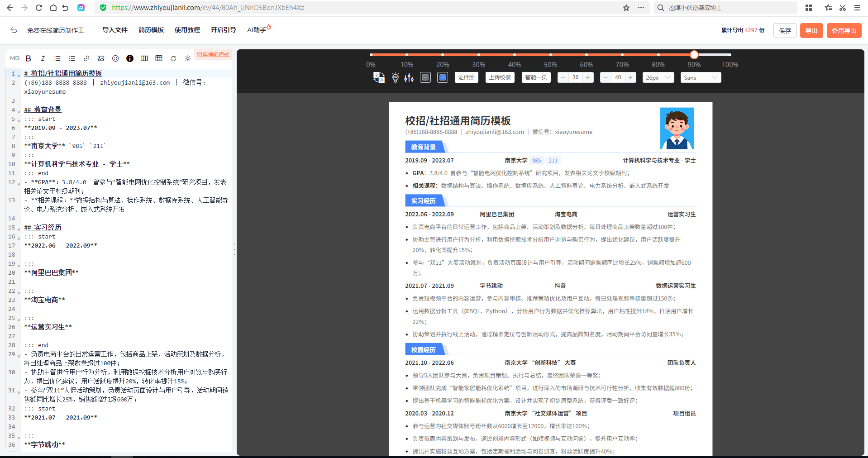Open the tips lightbulb icon
Viewport: 868px width, 458px height.
[394, 77]
